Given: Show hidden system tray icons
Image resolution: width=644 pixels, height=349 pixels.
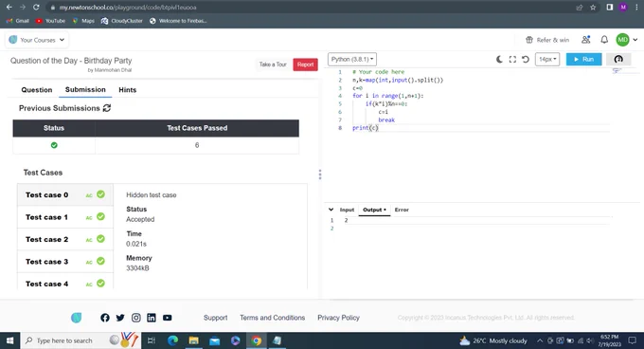Looking at the screenshot, I should (x=540, y=340).
